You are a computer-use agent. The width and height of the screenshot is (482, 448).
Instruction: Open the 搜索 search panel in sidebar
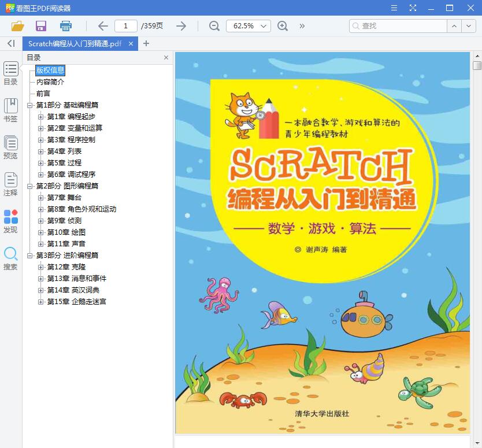click(x=11, y=258)
